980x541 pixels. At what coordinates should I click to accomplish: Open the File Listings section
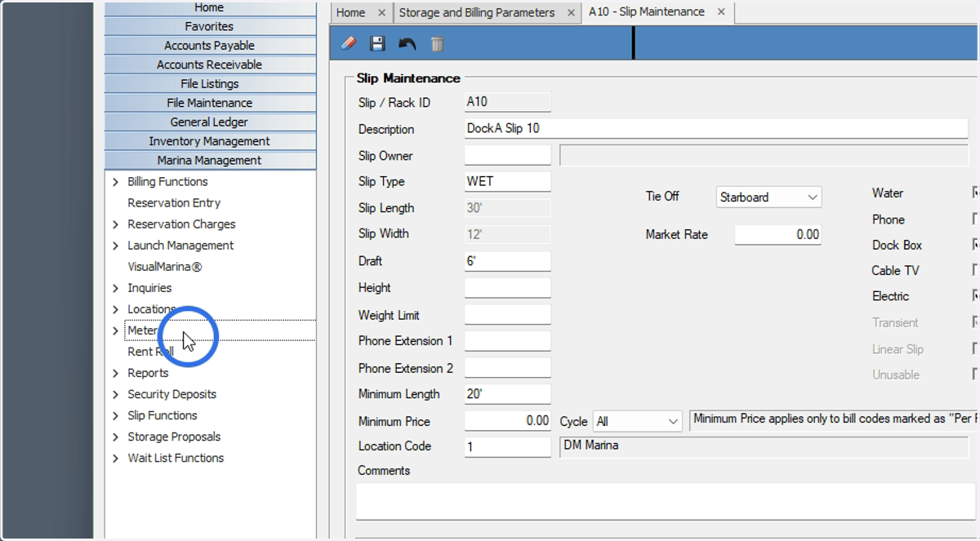pos(210,84)
